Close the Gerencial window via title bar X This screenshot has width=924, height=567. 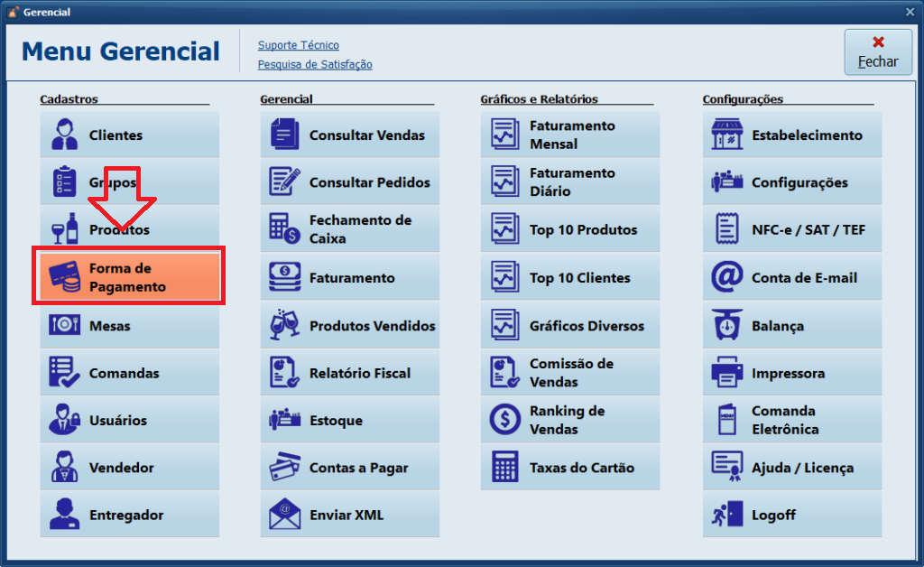pos(910,12)
